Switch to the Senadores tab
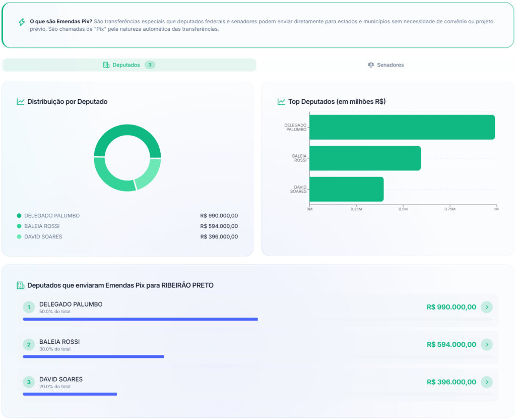516x420 pixels. click(x=388, y=65)
